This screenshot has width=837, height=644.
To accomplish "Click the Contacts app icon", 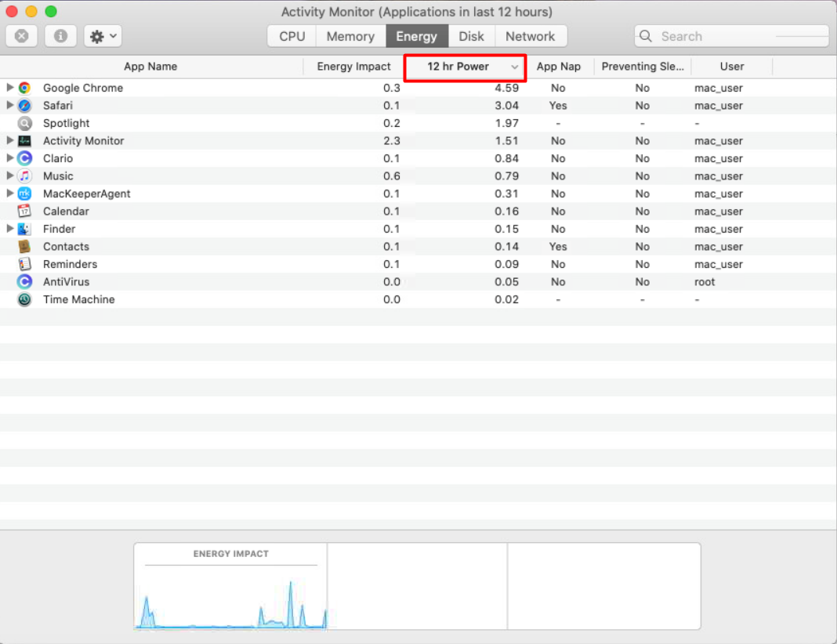I will 24,247.
